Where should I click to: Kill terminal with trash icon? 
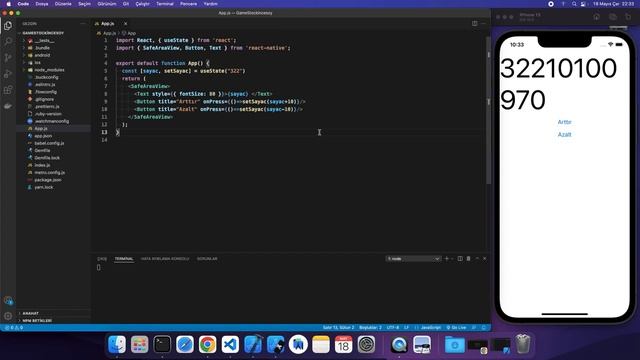[469, 258]
